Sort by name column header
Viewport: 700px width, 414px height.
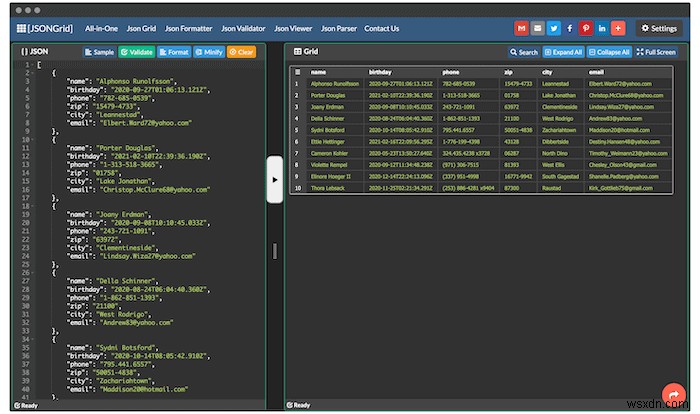click(318, 72)
